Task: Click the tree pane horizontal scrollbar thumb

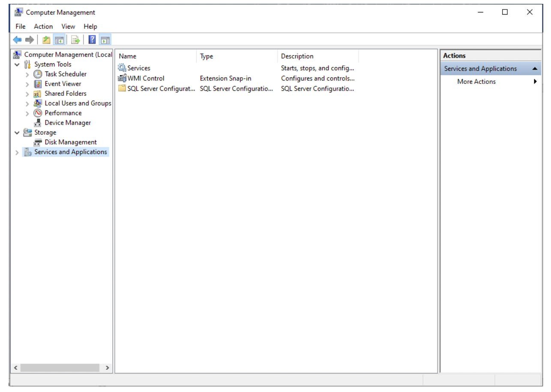Action: pos(60,368)
